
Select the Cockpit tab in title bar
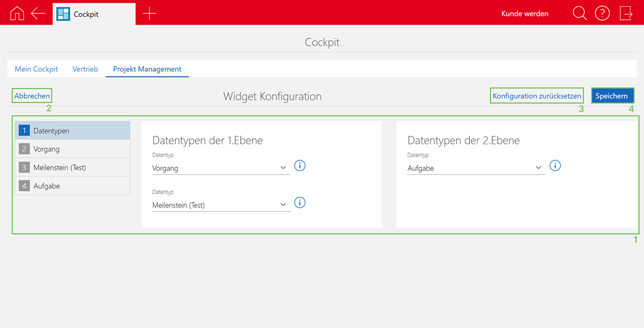pyautogui.click(x=92, y=13)
